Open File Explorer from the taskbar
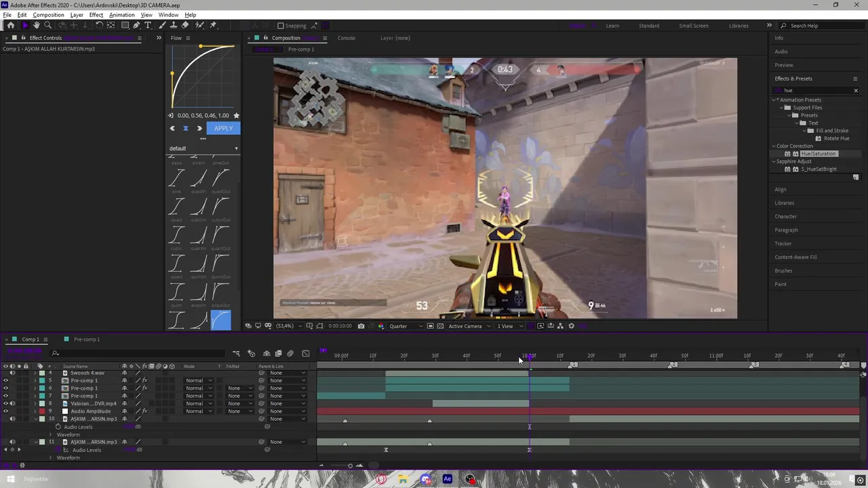The width and height of the screenshot is (868, 488). (x=403, y=479)
